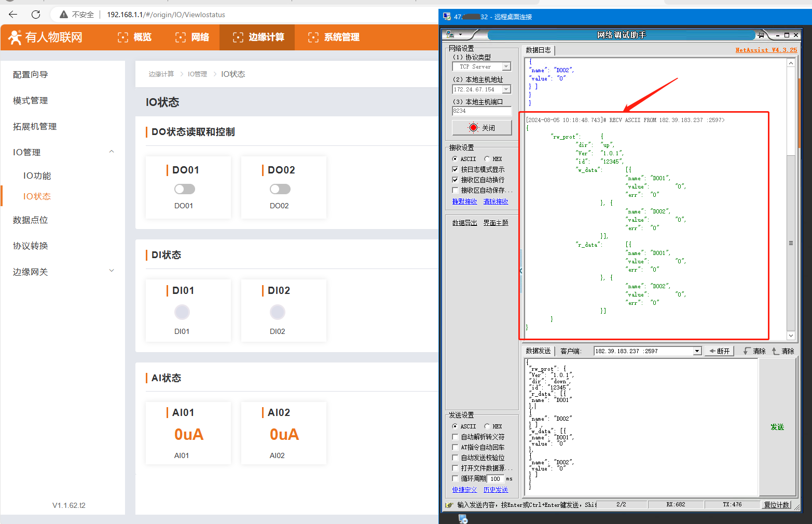Click the 历史发送 link
812x524 pixels.
(x=496, y=490)
